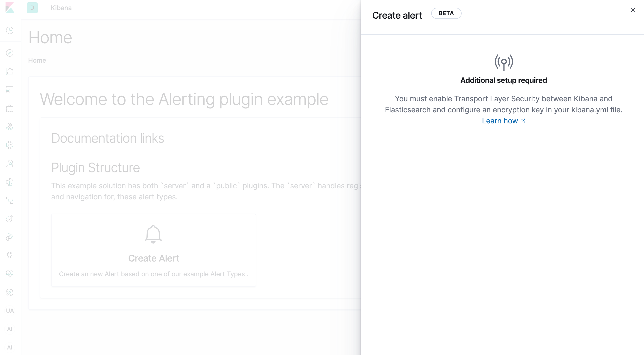Image resolution: width=644 pixels, height=355 pixels.
Task: Open the first AI sidebar item
Action: click(10, 329)
